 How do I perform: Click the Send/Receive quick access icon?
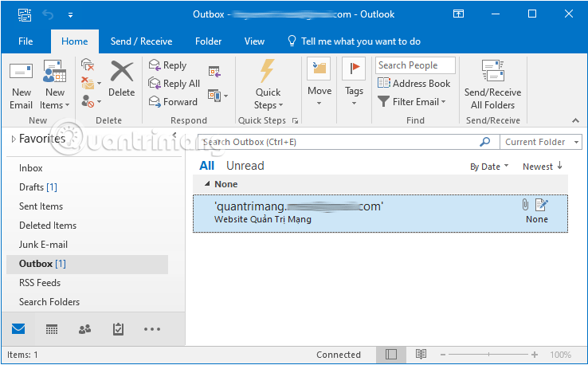coord(25,14)
